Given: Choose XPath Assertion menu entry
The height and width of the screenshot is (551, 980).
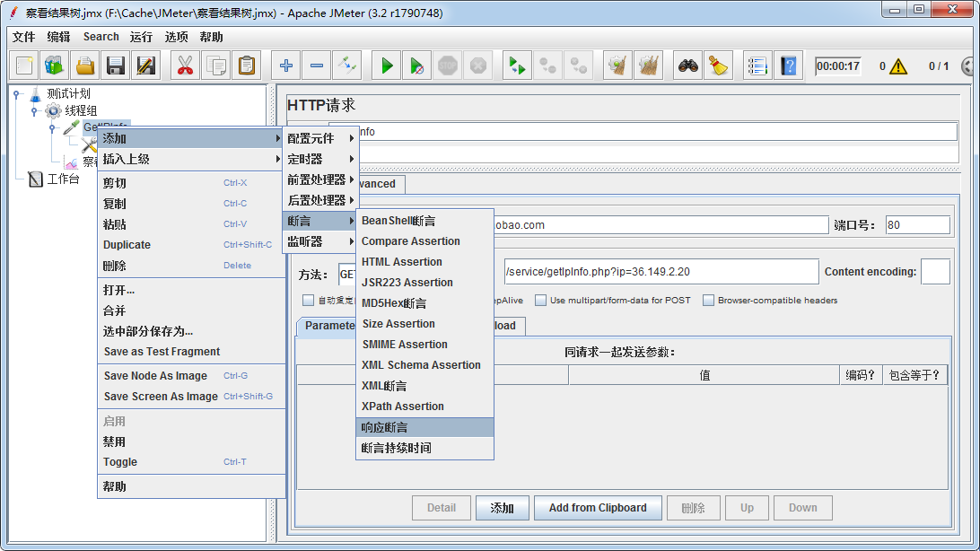Looking at the screenshot, I should point(425,406).
